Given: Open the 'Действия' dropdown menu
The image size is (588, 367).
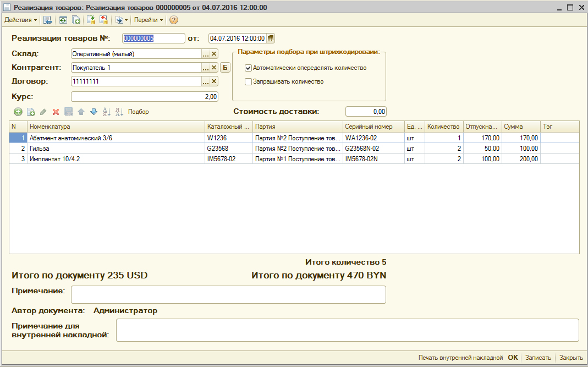Looking at the screenshot, I should click(x=21, y=20).
